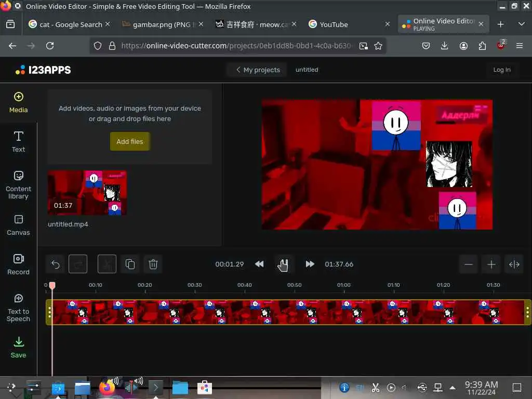Open the Firefox account icon
The image size is (532, 399).
(x=463, y=46)
